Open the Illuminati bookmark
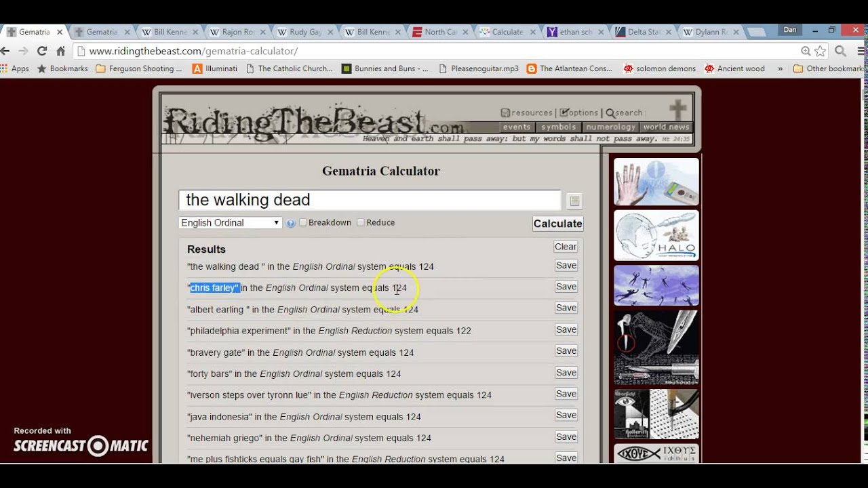 coord(215,68)
